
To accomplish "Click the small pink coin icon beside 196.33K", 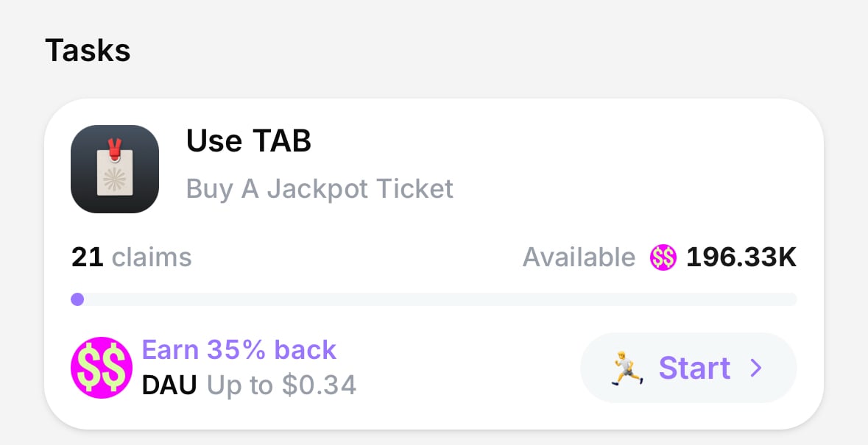I will coord(663,257).
